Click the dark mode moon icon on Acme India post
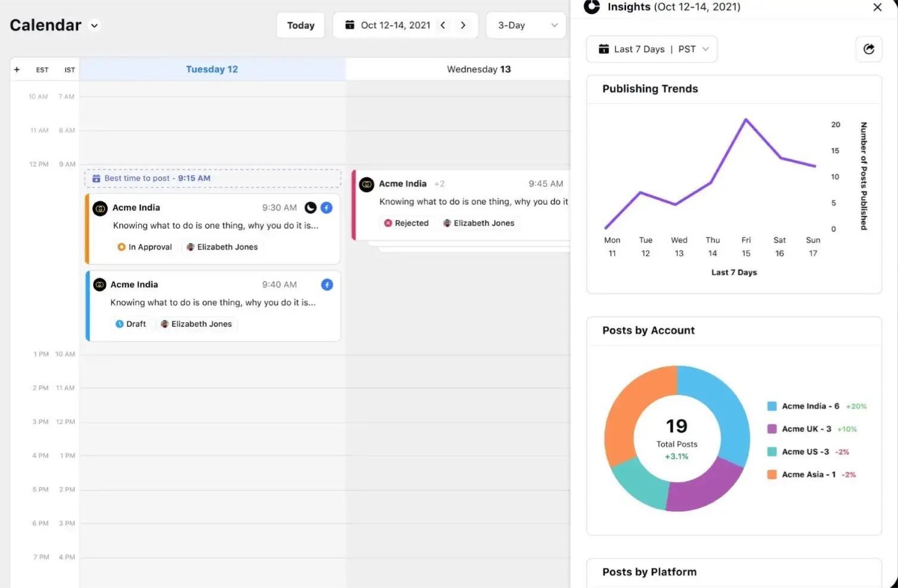898x588 pixels. [310, 208]
